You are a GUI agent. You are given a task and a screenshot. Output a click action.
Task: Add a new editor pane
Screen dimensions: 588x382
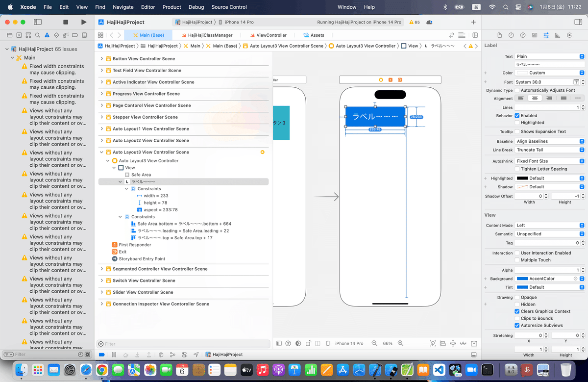tap(475, 35)
